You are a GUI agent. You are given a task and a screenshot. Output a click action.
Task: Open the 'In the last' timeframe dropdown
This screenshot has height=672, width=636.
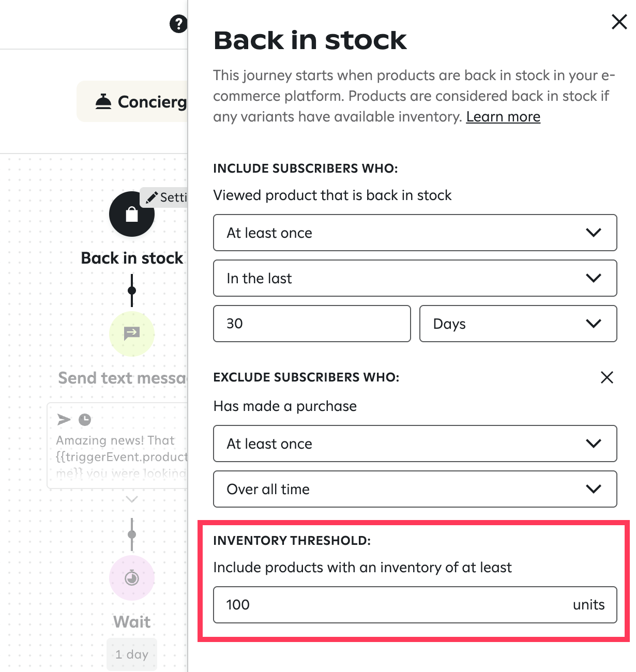pyautogui.click(x=415, y=278)
